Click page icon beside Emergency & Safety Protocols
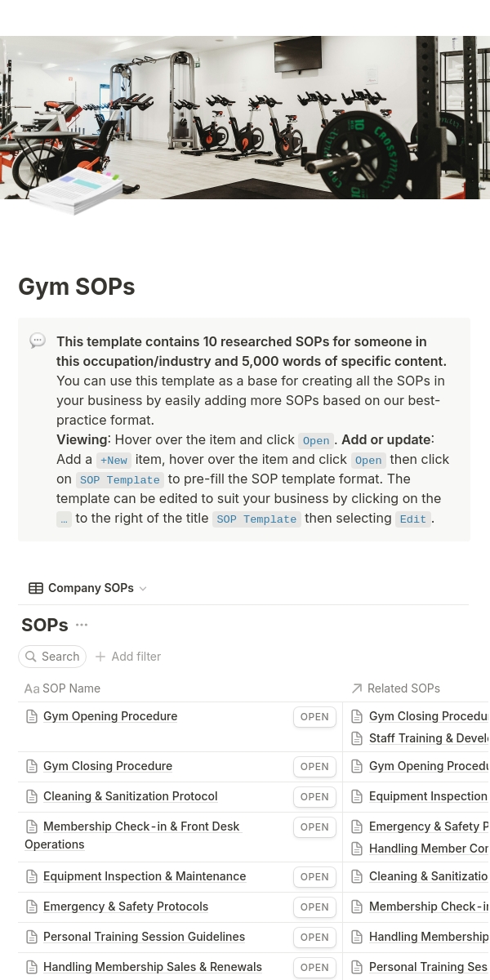This screenshot has width=490, height=980. (x=32, y=906)
